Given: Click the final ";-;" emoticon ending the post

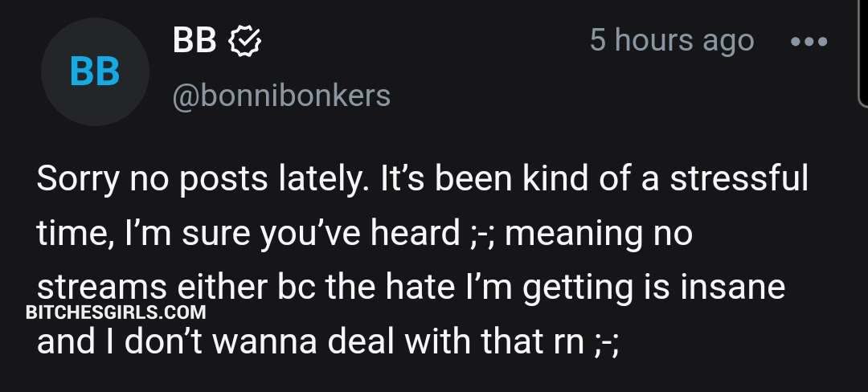Looking at the screenshot, I should [606, 342].
